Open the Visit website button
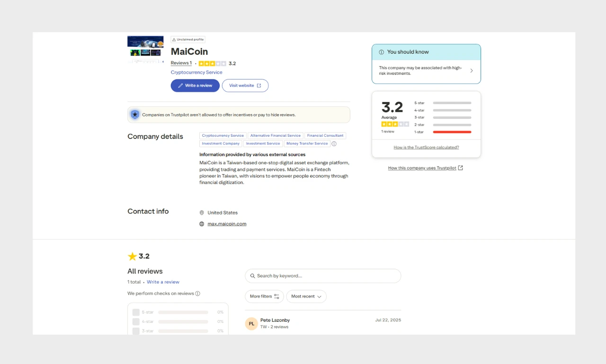 (245, 86)
